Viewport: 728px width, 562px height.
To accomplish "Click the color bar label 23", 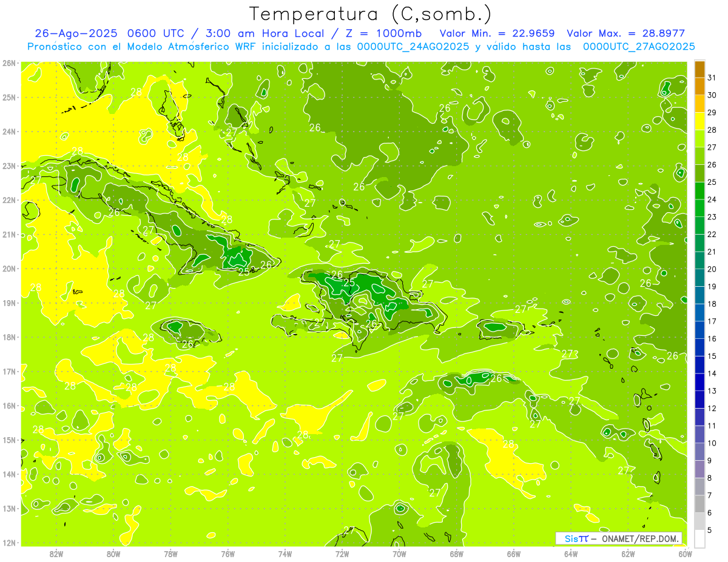I will [712, 217].
